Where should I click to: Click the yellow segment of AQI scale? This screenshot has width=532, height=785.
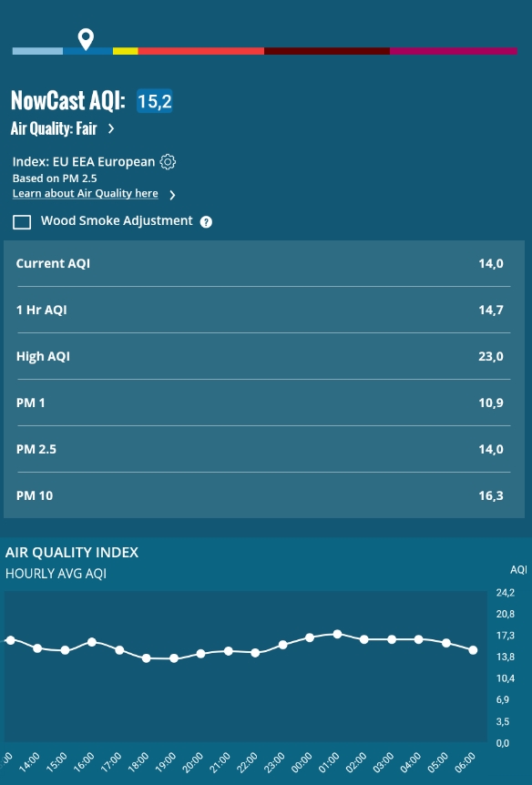(125, 51)
